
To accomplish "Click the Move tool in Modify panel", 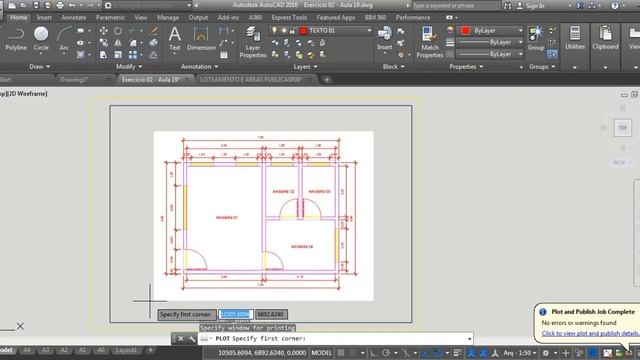I will click(x=104, y=31).
